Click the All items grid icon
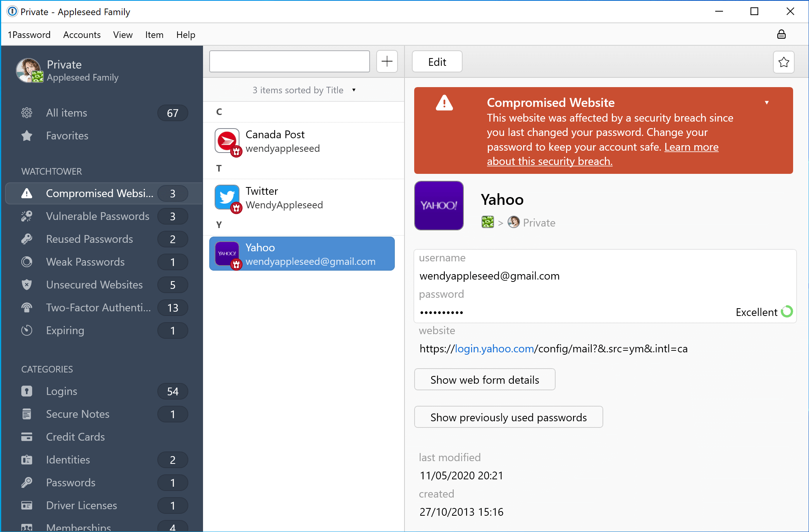Image resolution: width=809 pixels, height=532 pixels. coord(27,113)
